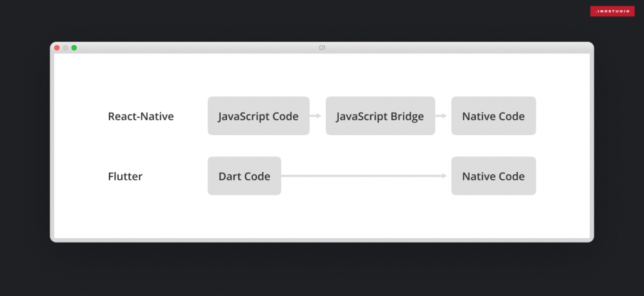The height and width of the screenshot is (296, 644).
Task: Click the JavaScript Code box
Action: pyautogui.click(x=258, y=116)
